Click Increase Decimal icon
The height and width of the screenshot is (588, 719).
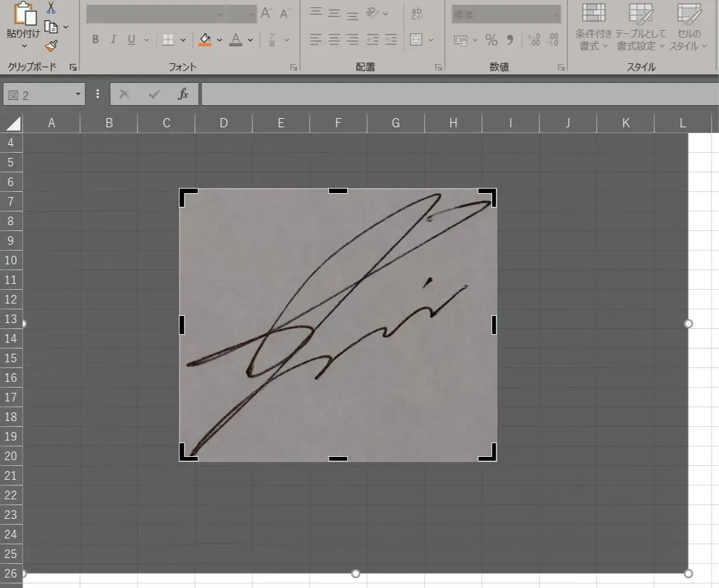pos(534,40)
